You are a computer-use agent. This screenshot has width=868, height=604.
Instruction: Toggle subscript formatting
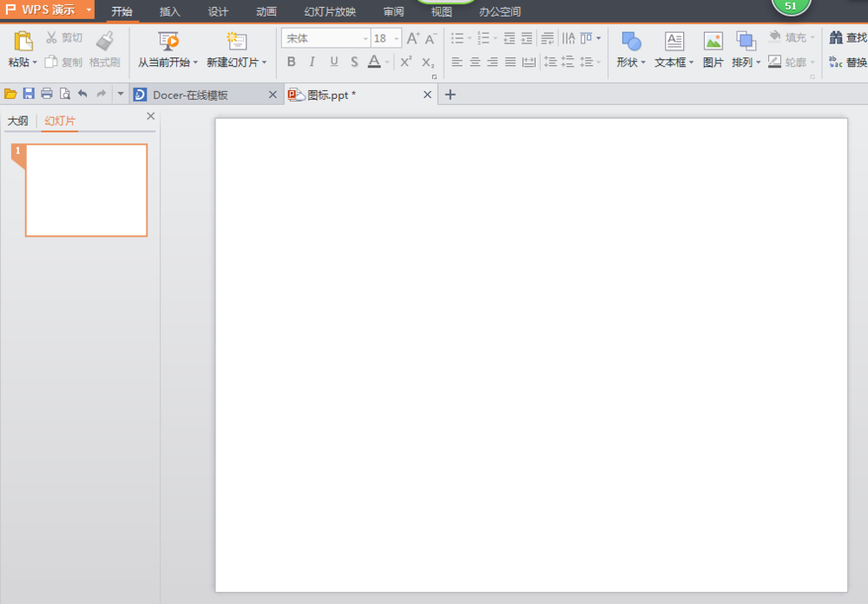(428, 62)
